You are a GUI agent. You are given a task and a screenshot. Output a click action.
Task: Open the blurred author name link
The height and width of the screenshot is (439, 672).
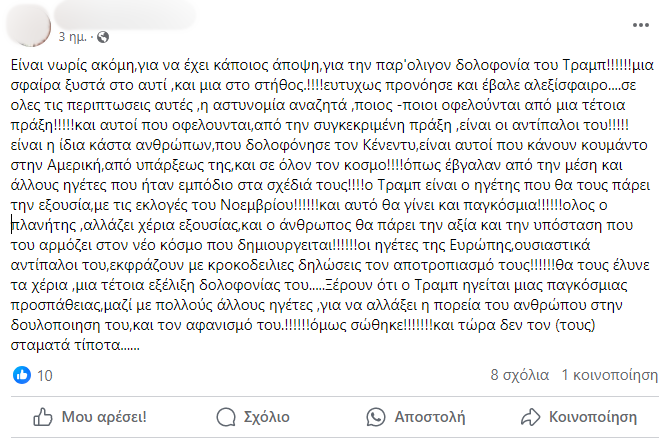[x=124, y=15]
